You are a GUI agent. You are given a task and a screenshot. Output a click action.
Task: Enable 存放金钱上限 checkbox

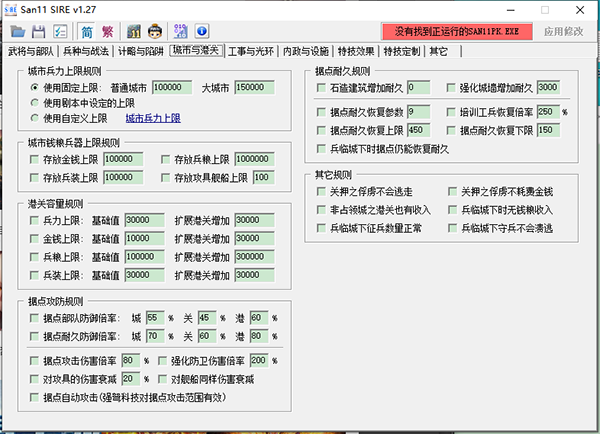pos(34,159)
